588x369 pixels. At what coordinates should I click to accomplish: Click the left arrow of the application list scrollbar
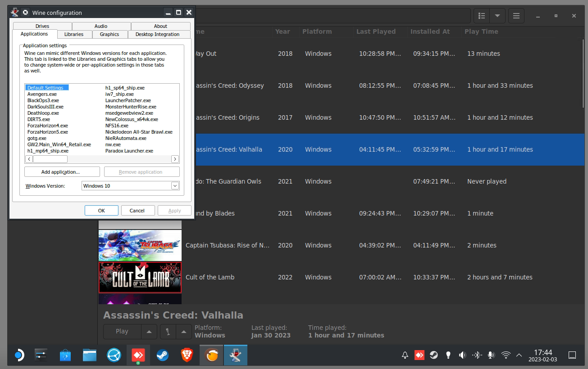pyautogui.click(x=29, y=159)
